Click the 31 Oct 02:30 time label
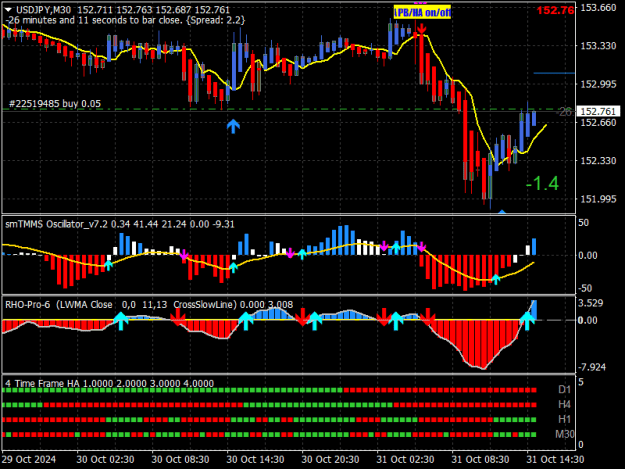Screen dimensions: 625x469 pyautogui.click(x=405, y=459)
